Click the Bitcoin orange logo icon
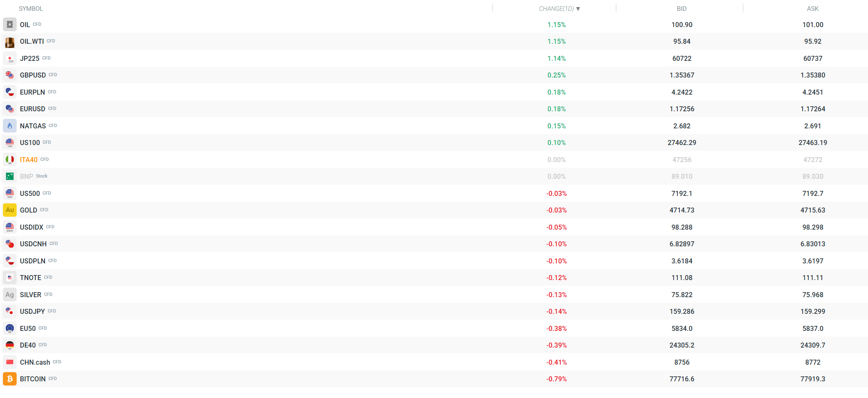Image resolution: width=868 pixels, height=398 pixels. point(10,379)
